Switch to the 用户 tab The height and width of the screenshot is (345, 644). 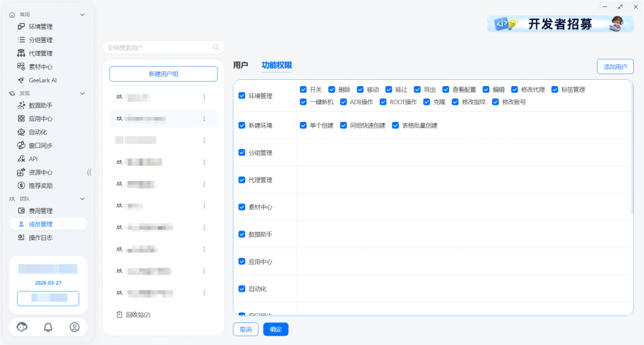[240, 65]
